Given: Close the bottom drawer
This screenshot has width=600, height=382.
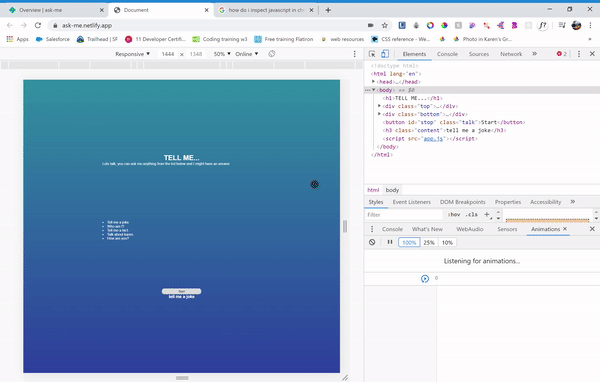Looking at the screenshot, I should tap(592, 229).
